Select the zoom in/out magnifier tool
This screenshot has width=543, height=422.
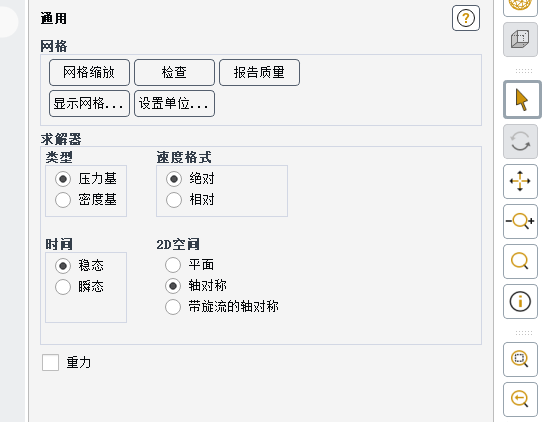click(520, 221)
